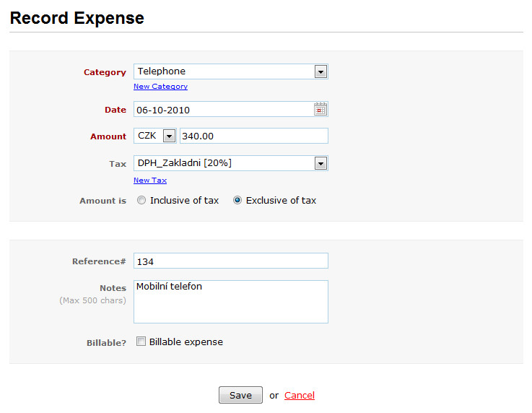This screenshot has height=413, width=532.
Task: Check the Billable expense checkbox
Action: (x=141, y=341)
